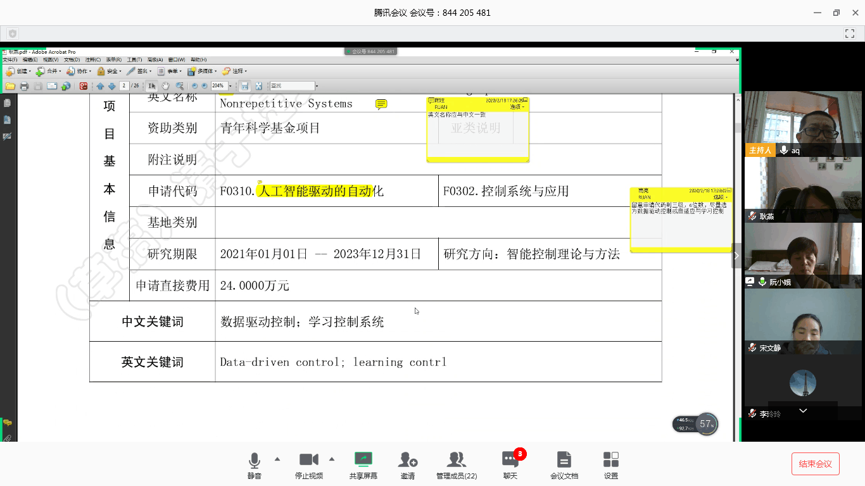Click the red End Meeting button
This screenshot has height=486, width=865.
pos(815,464)
